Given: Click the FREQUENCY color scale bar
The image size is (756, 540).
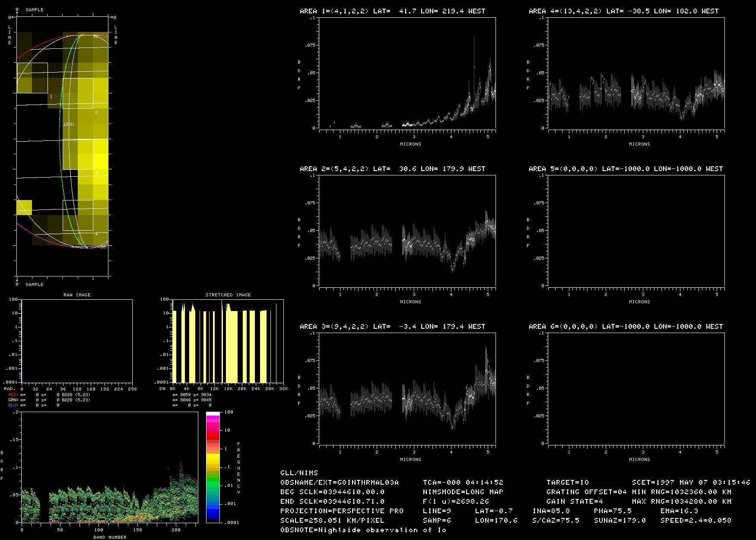Looking at the screenshot, I should tap(213, 467).
